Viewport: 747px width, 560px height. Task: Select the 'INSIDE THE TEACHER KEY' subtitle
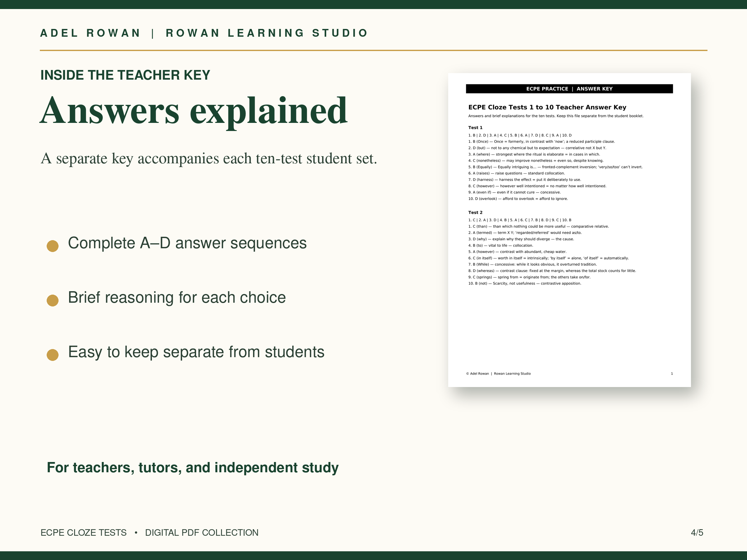[125, 75]
